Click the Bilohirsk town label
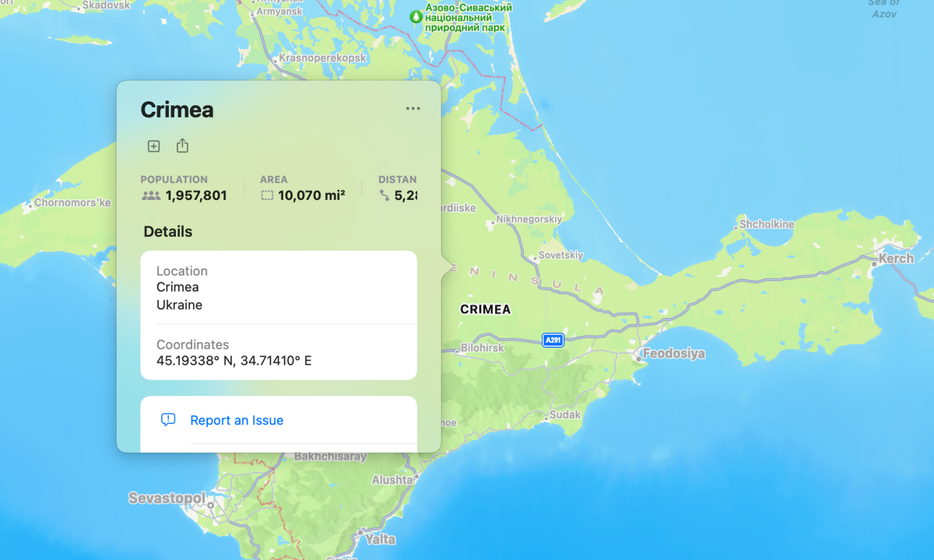 tap(483, 348)
